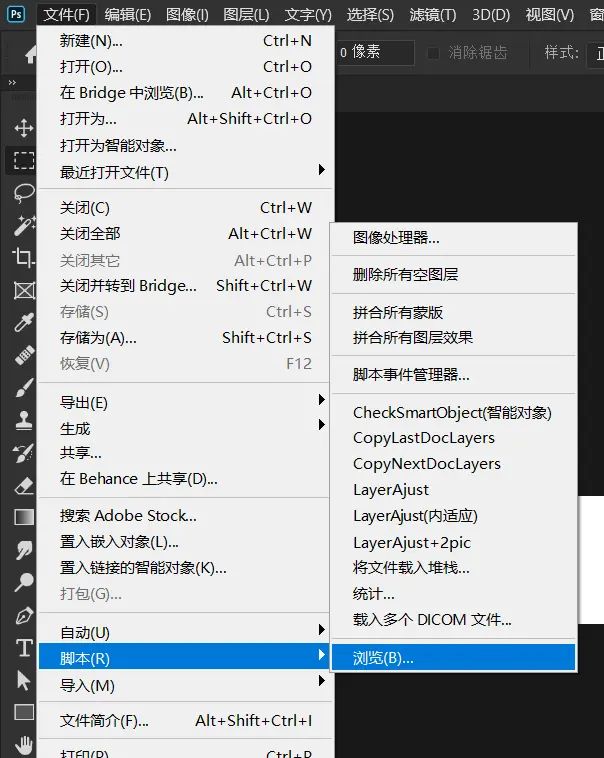The image size is (604, 758).
Task: Run LayerAjust+2pic script
Action: (x=454, y=542)
